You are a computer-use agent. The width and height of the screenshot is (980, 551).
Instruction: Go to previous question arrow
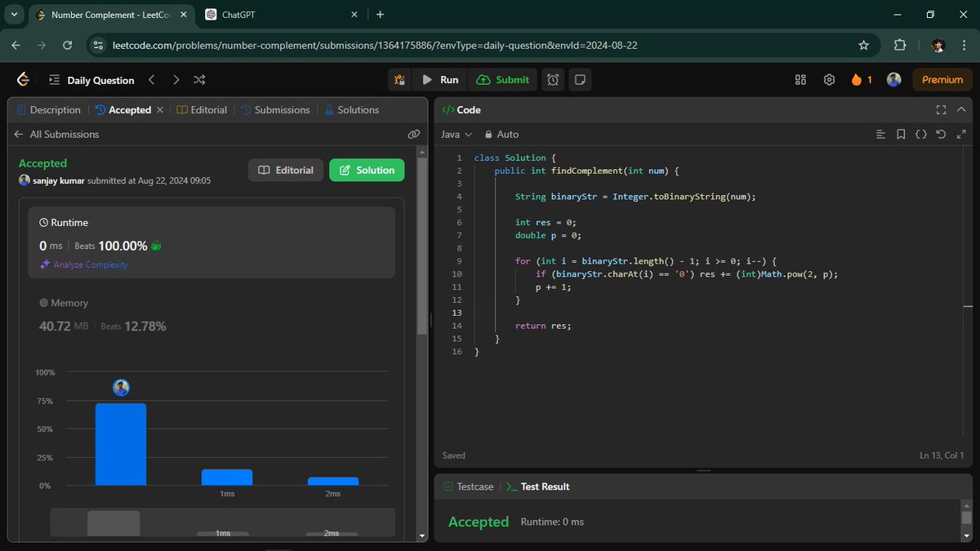click(152, 80)
